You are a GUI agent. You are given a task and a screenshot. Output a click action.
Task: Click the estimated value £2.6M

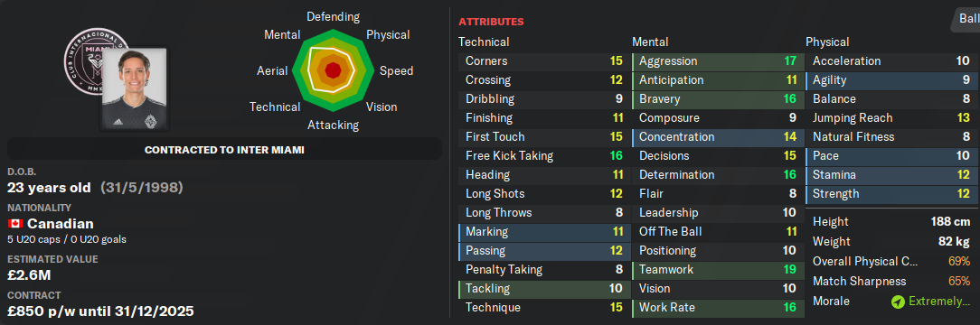[31, 275]
